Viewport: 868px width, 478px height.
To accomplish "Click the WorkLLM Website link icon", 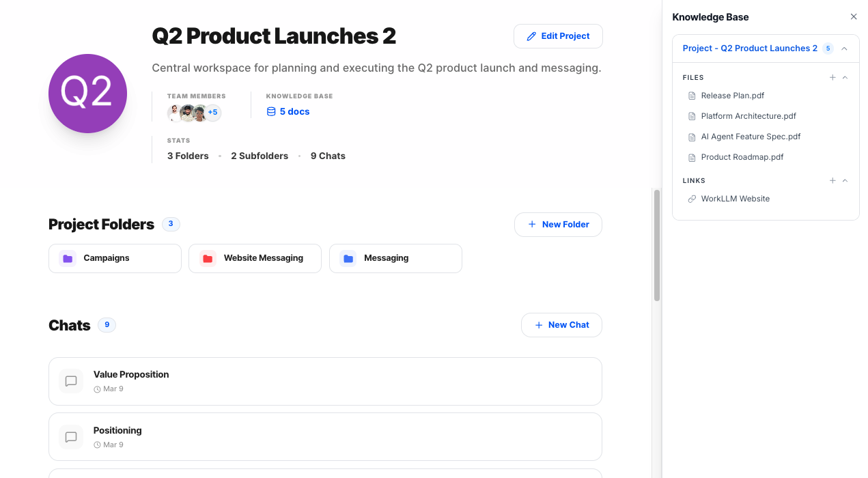I will tap(692, 199).
